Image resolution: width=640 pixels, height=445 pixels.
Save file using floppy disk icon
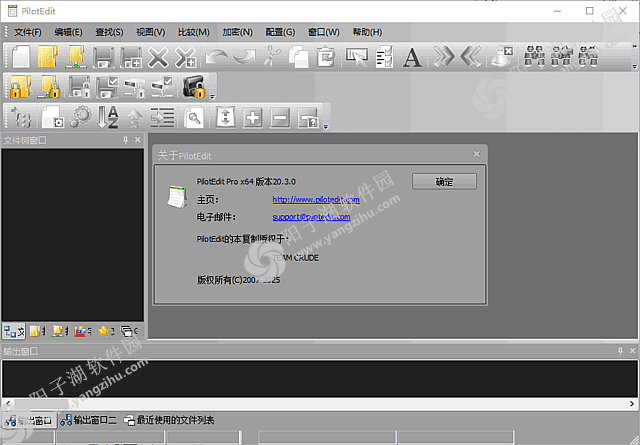coord(103,57)
